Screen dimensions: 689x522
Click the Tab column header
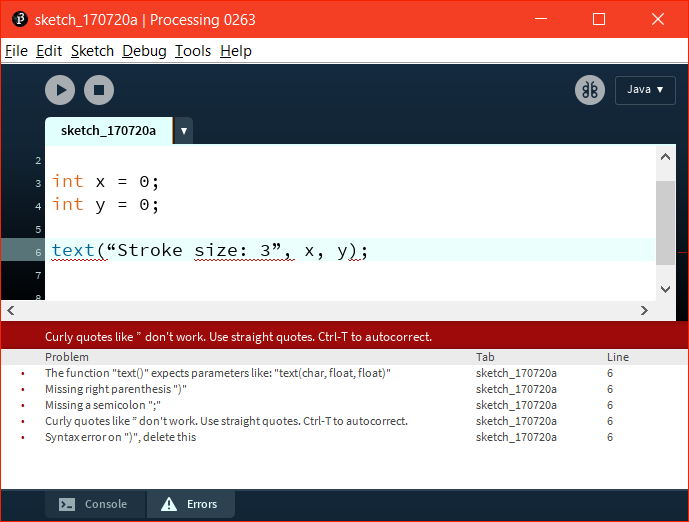[485, 357]
